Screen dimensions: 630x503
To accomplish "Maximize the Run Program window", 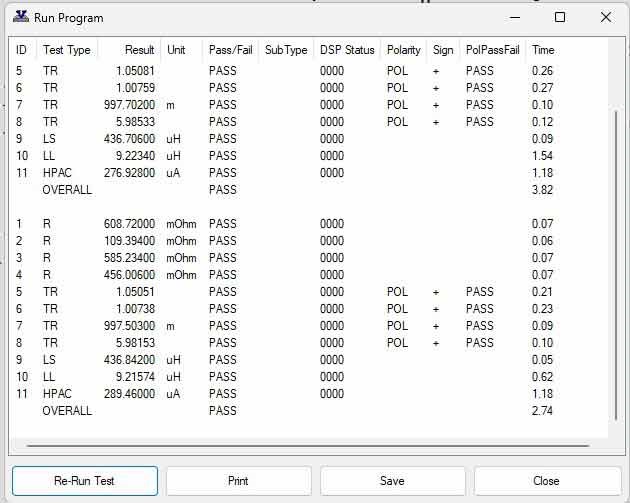I will click(560, 17).
